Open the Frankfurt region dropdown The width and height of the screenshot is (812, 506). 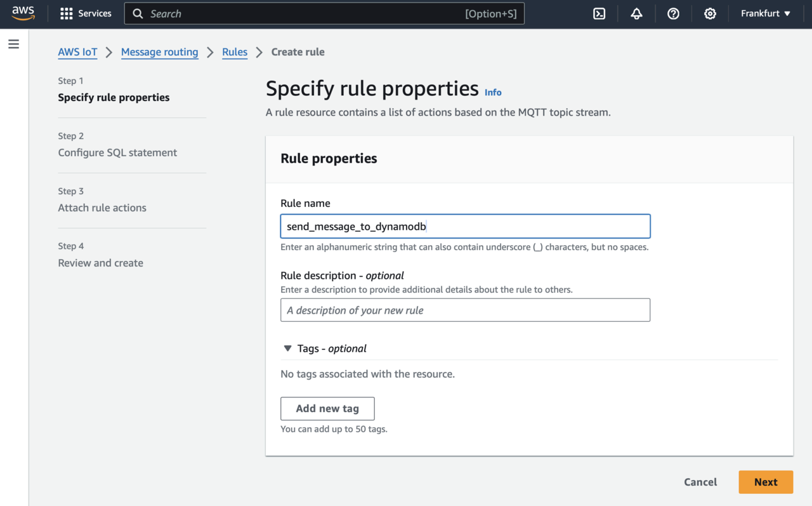tap(765, 13)
